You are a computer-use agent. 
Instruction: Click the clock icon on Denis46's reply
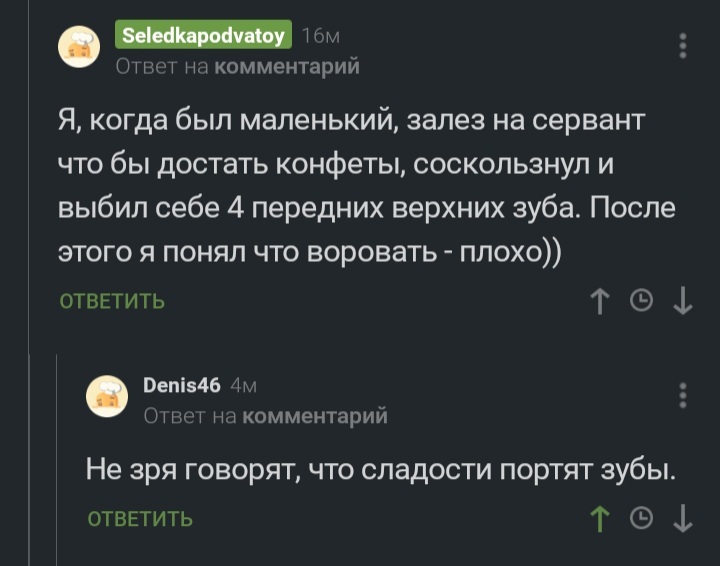pyautogui.click(x=642, y=518)
